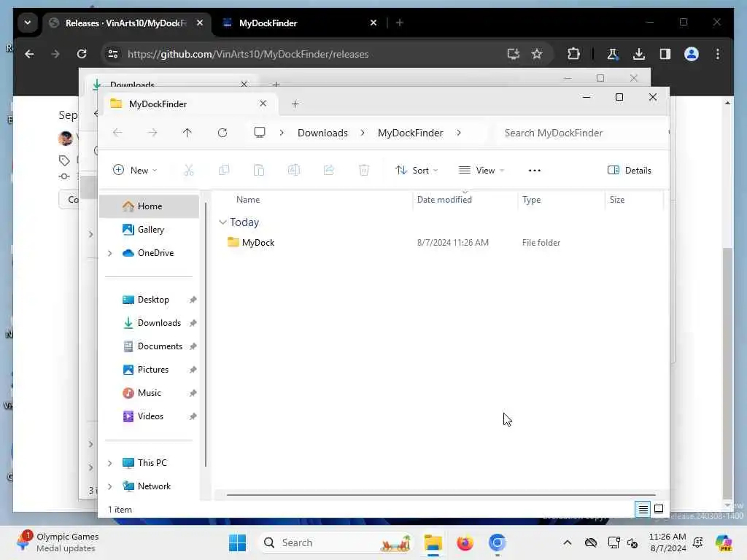Click install app icon in Chrome address bar
Viewport: 747px width, 560px height.
[x=513, y=54]
